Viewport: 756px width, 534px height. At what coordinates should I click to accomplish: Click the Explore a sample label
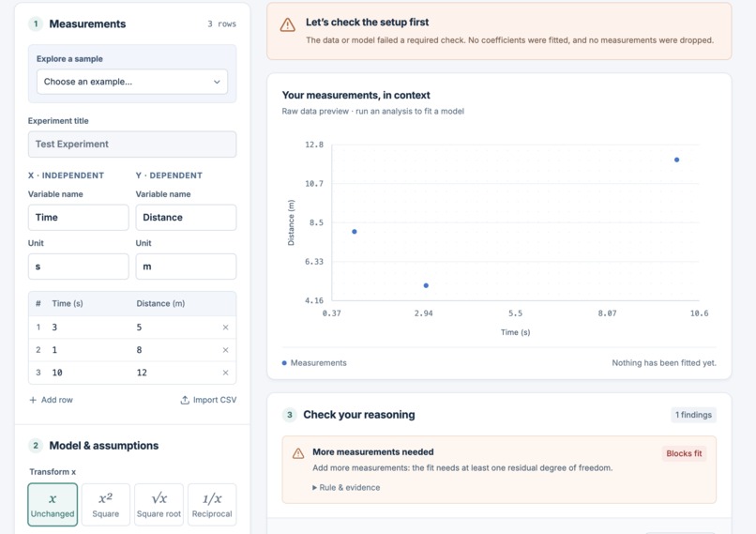coord(69,59)
